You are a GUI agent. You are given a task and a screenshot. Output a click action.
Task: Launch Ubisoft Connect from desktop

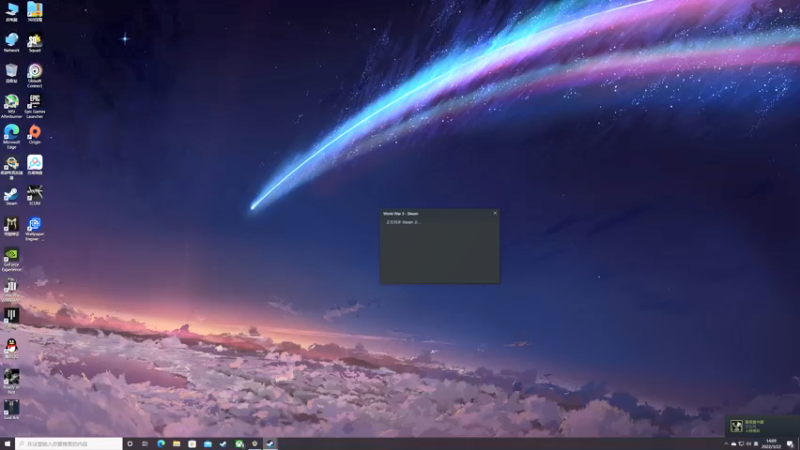(35, 75)
